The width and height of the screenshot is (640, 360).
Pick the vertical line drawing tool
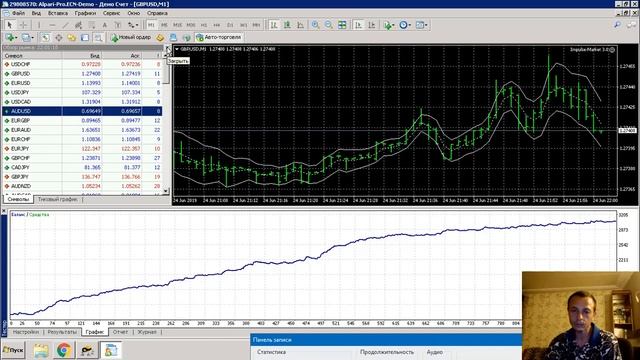point(39,25)
